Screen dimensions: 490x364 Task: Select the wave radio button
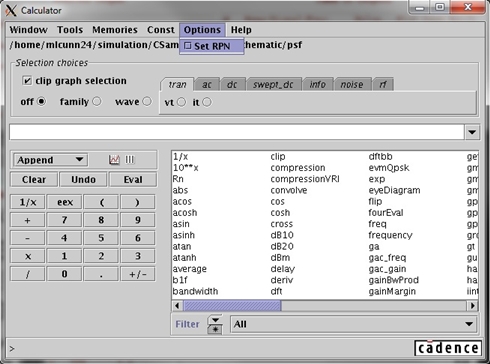click(x=147, y=101)
